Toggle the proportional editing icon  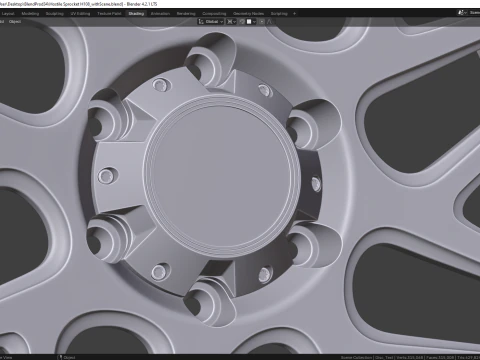click(x=262, y=22)
